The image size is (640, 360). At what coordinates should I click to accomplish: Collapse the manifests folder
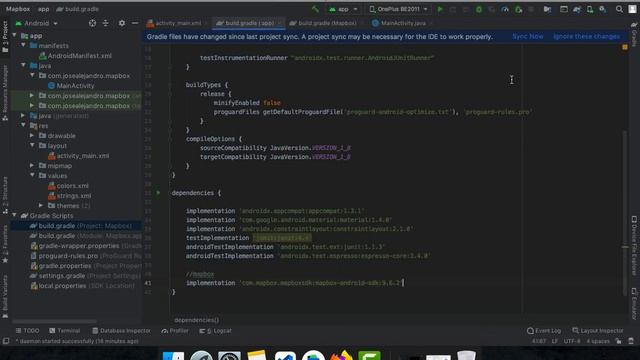[24, 45]
